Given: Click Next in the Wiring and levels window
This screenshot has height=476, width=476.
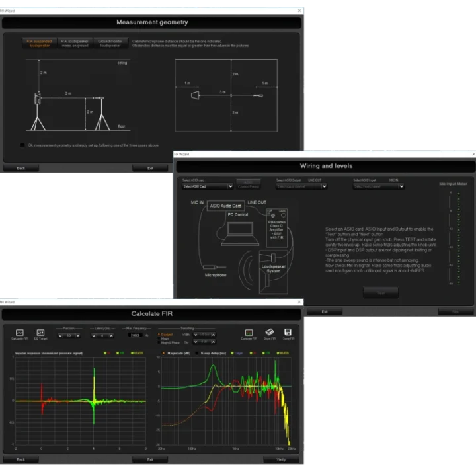Looking at the screenshot, I should [456, 311].
